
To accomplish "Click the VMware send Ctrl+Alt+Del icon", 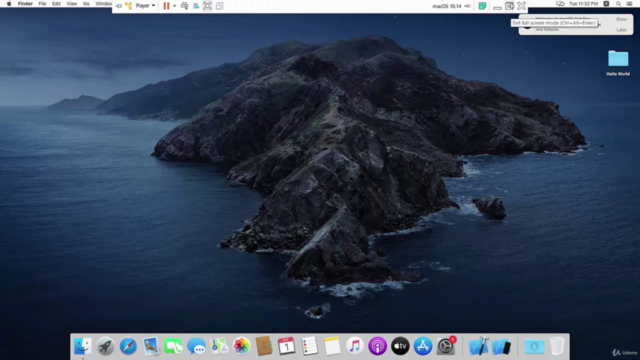I will tap(184, 6).
